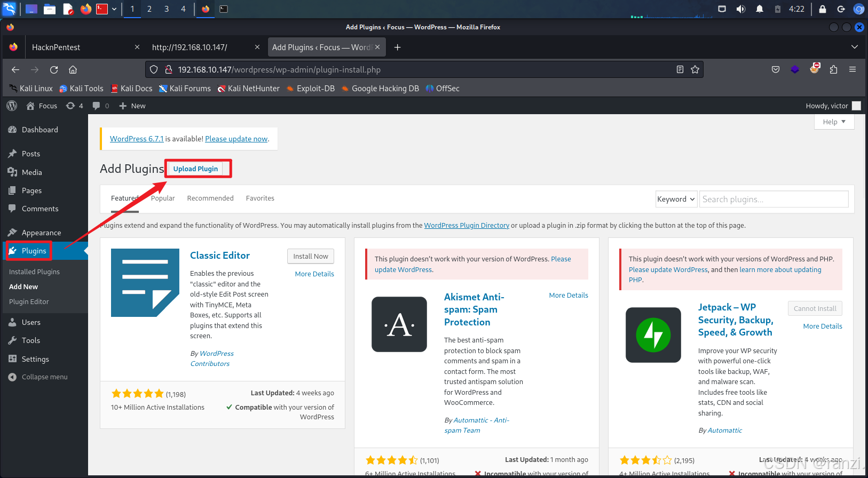The height and width of the screenshot is (478, 868).
Task: Click the WordPress logo in admin bar
Action: tap(12, 106)
